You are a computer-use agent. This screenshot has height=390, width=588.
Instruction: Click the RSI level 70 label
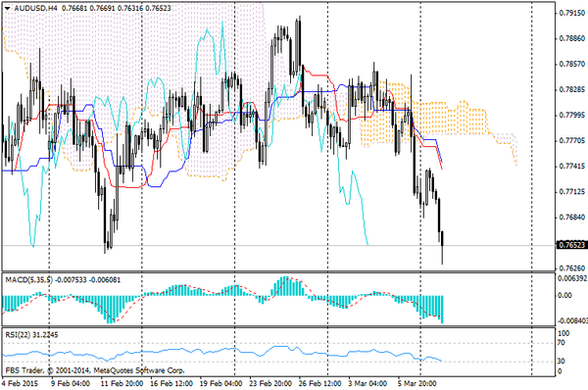(561, 342)
